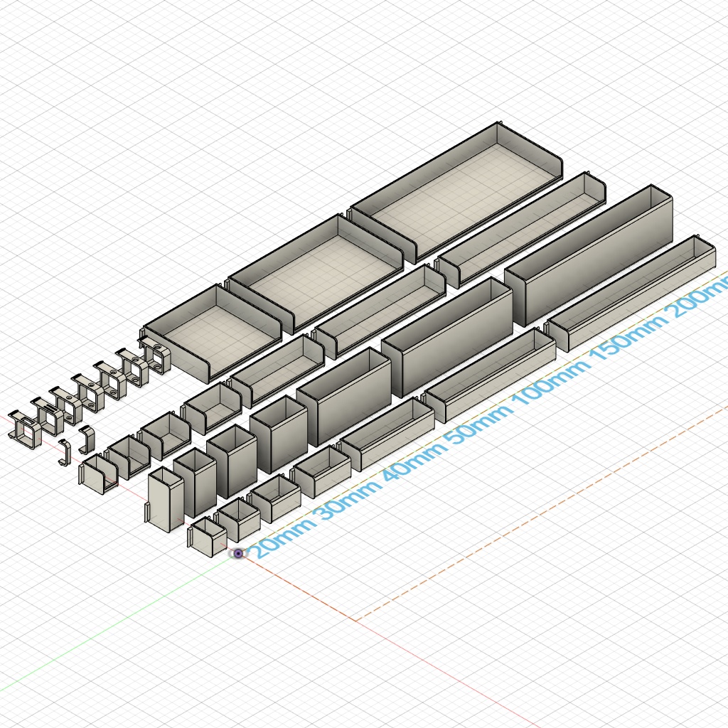Select the 50mm text label
The width and height of the screenshot is (728, 728).
478,424
